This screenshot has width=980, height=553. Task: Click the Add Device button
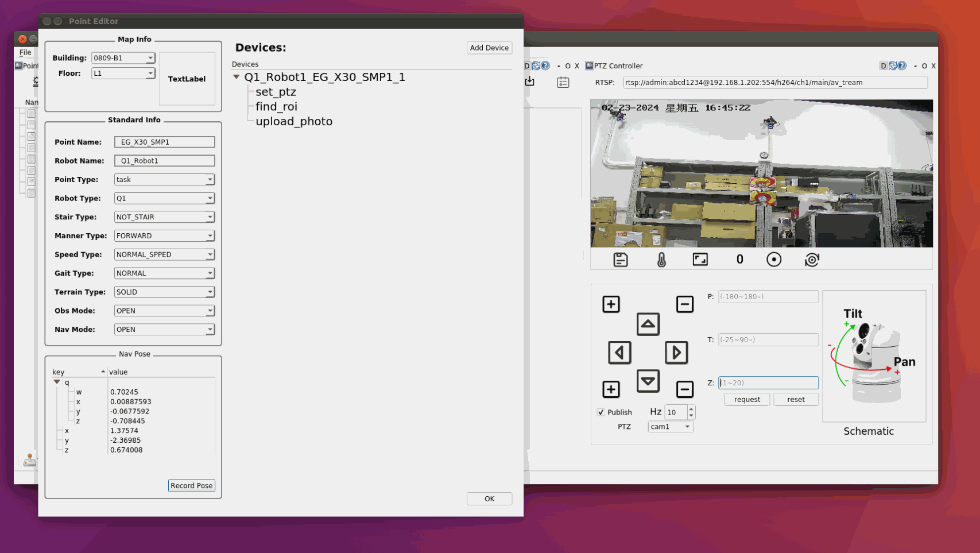point(489,48)
